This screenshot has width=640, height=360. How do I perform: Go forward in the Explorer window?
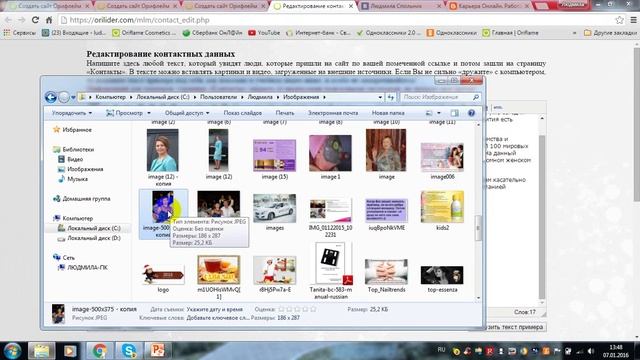(64, 97)
